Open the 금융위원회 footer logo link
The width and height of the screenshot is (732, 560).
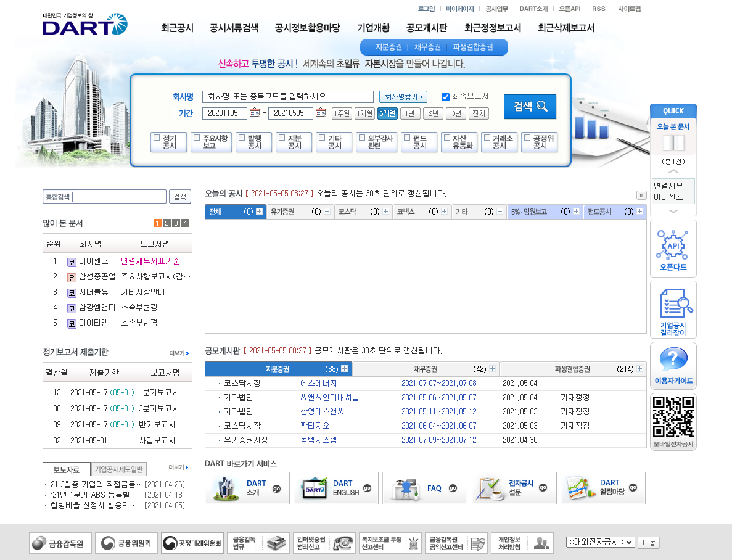[126, 543]
